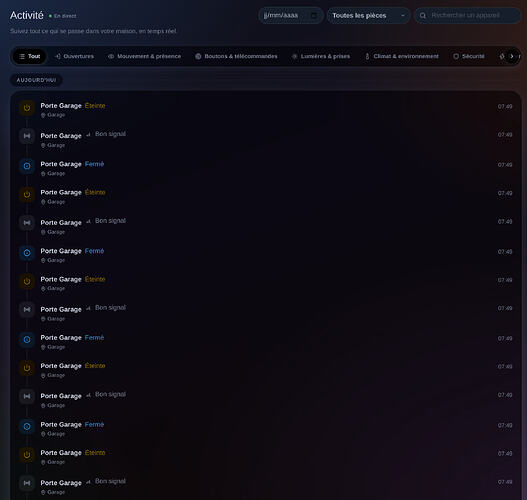Select the Mouvement & présence tab
This screenshot has height=500, width=527.
(144, 56)
